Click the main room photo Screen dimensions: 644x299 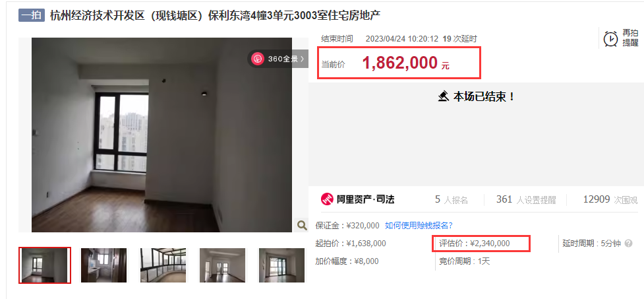click(161, 135)
